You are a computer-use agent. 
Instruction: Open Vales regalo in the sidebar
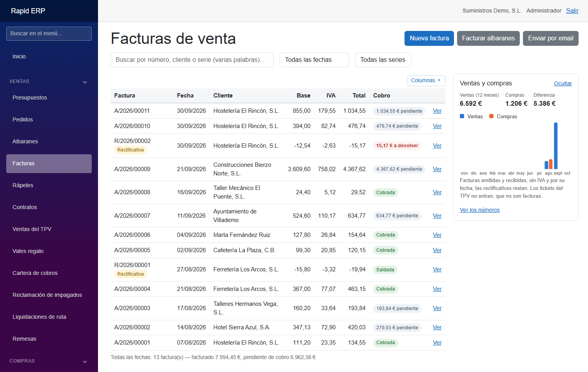(49, 251)
